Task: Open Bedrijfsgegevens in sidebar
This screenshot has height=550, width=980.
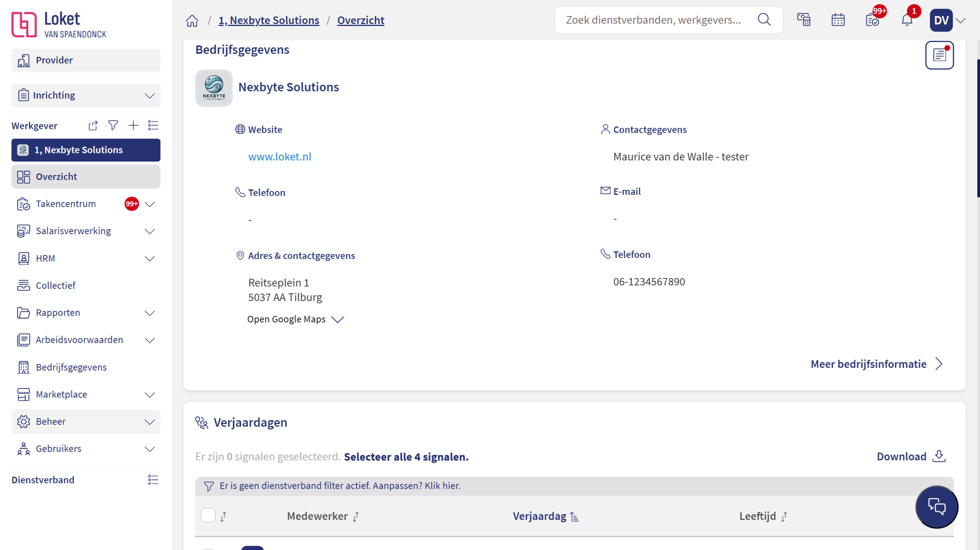Action: (71, 367)
